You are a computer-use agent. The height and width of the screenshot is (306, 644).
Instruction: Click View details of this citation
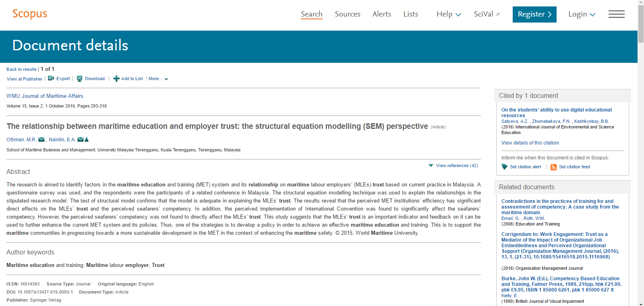[530, 143]
